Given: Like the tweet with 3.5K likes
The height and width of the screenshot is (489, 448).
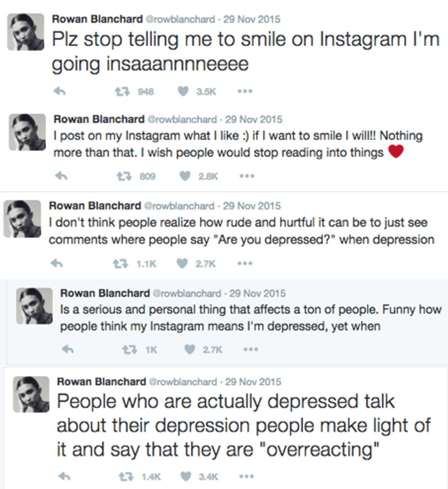Looking at the screenshot, I should pos(182,91).
